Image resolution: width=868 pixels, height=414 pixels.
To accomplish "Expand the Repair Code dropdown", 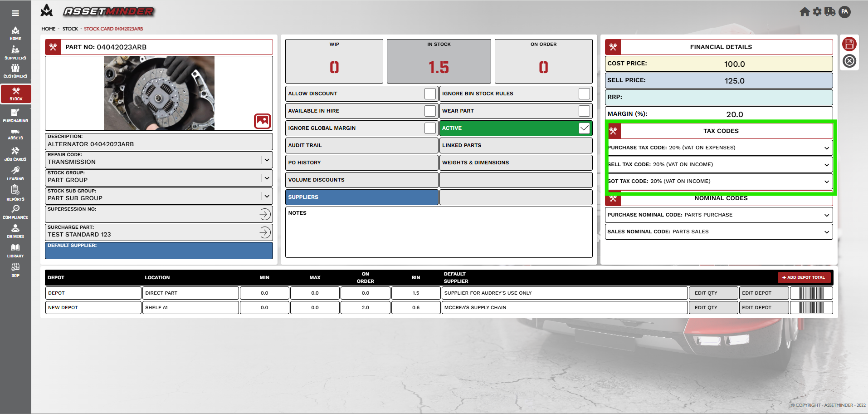I will [267, 160].
